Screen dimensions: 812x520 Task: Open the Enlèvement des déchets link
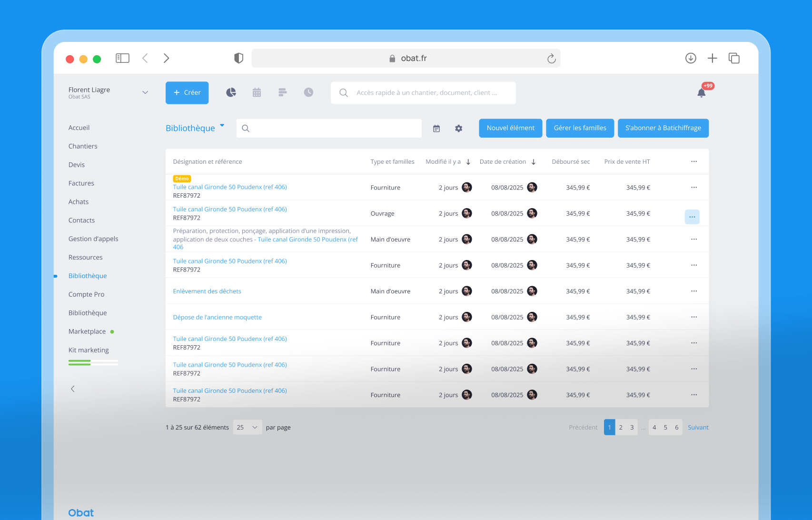207,291
